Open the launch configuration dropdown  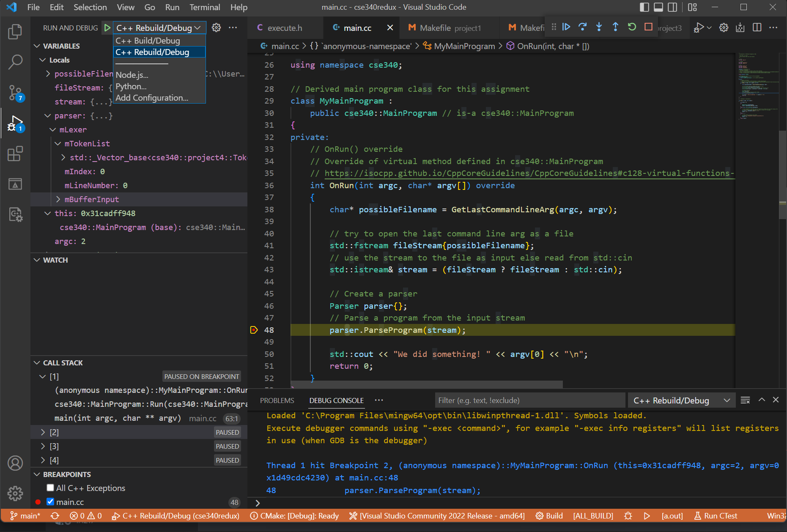[x=159, y=28]
